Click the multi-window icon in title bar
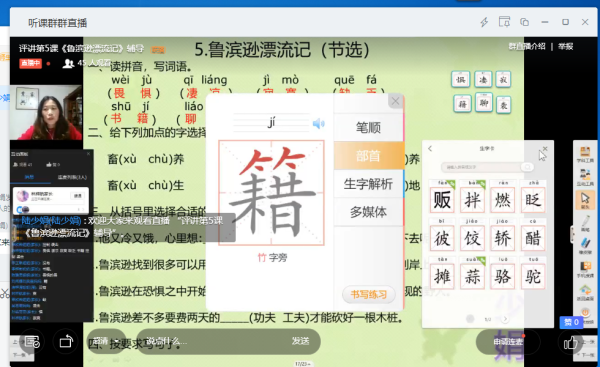600x367 pixels. coord(524,22)
